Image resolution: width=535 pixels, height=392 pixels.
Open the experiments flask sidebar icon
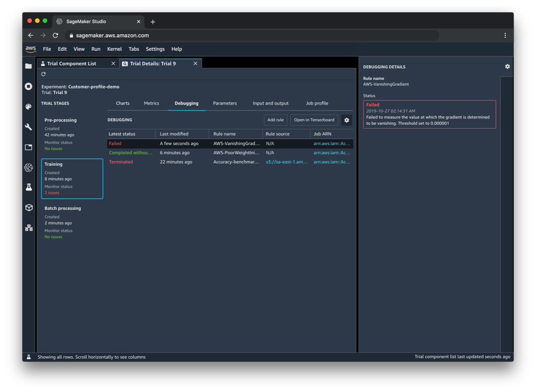point(29,187)
